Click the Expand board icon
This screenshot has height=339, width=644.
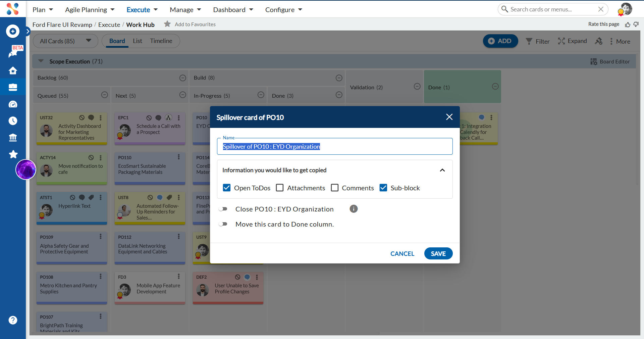click(561, 41)
